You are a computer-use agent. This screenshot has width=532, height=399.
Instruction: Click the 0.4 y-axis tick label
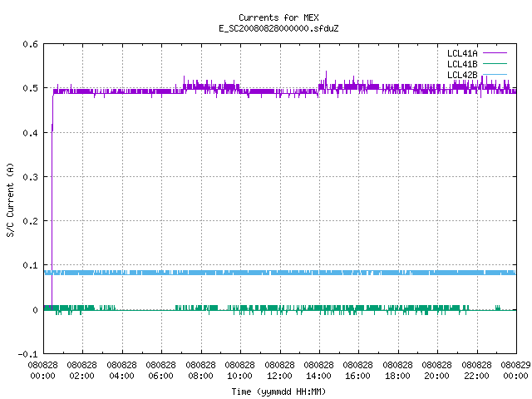[30, 133]
